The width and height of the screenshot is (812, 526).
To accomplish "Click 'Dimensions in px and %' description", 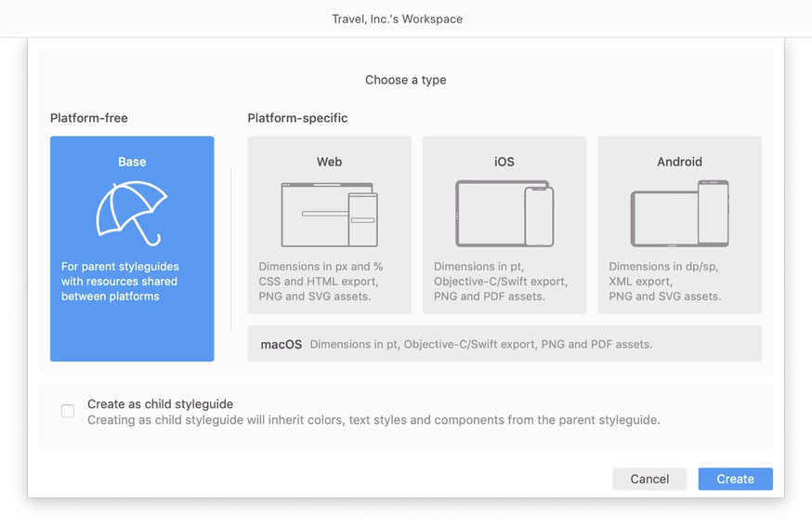I will [x=321, y=267].
